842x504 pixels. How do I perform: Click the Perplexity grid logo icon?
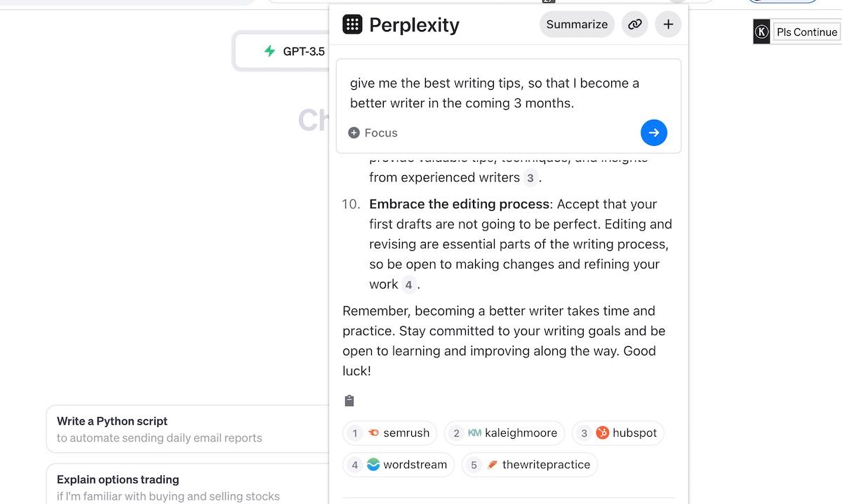(353, 24)
